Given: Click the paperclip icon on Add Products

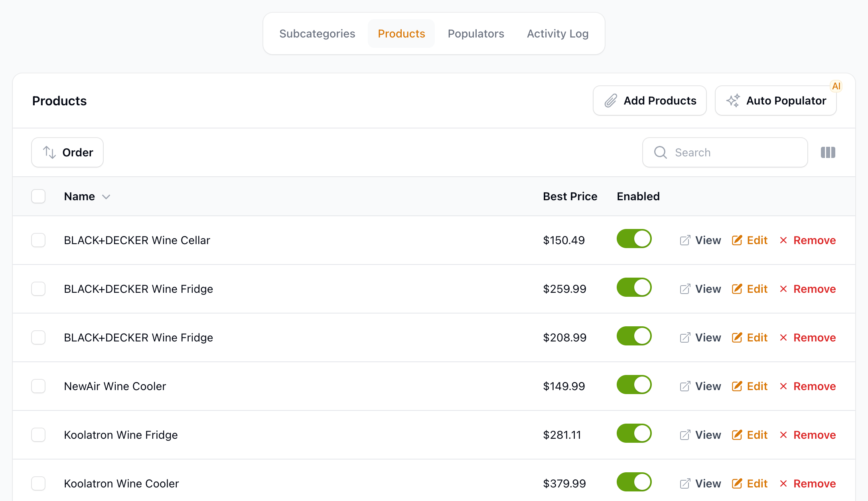Looking at the screenshot, I should [611, 101].
